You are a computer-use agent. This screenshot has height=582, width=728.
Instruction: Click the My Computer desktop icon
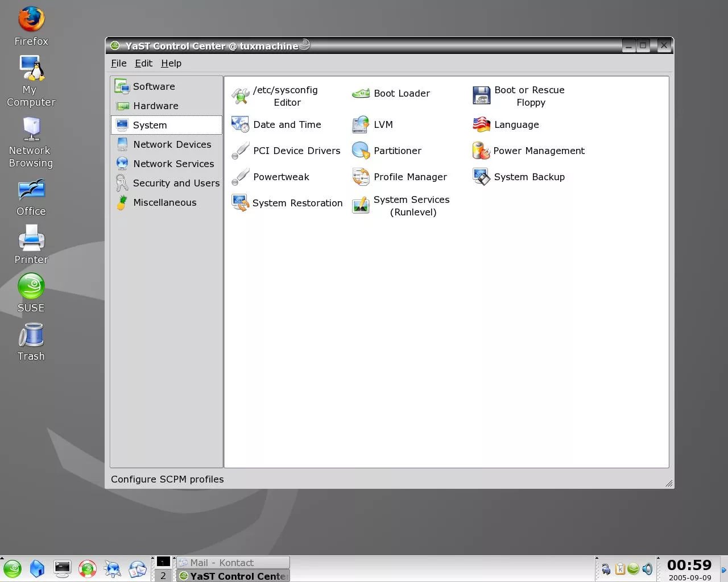[x=31, y=81]
